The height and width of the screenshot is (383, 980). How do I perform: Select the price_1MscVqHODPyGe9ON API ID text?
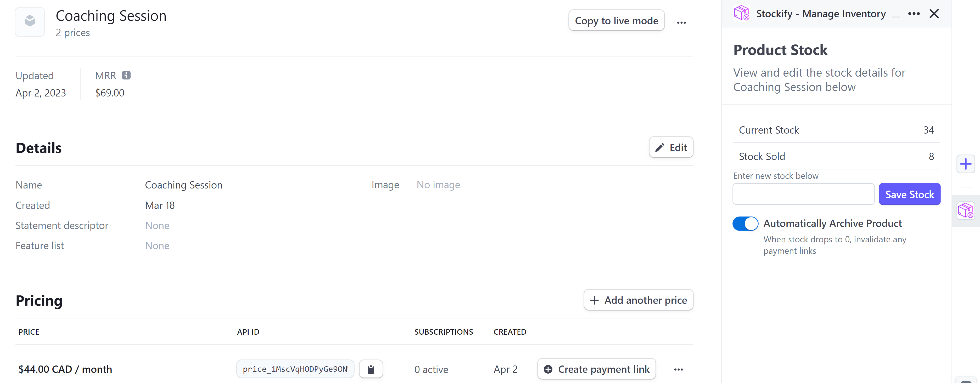295,369
